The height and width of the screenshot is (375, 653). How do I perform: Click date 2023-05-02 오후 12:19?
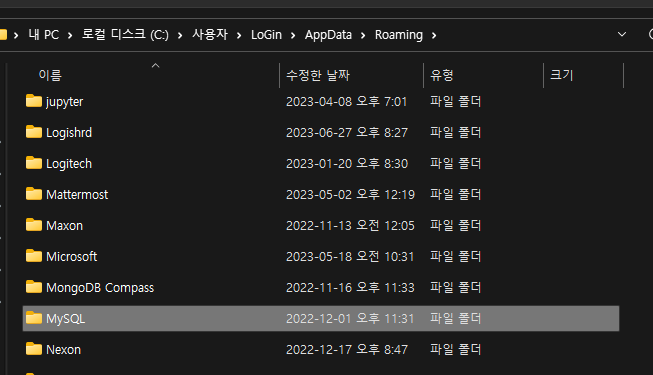(x=351, y=195)
